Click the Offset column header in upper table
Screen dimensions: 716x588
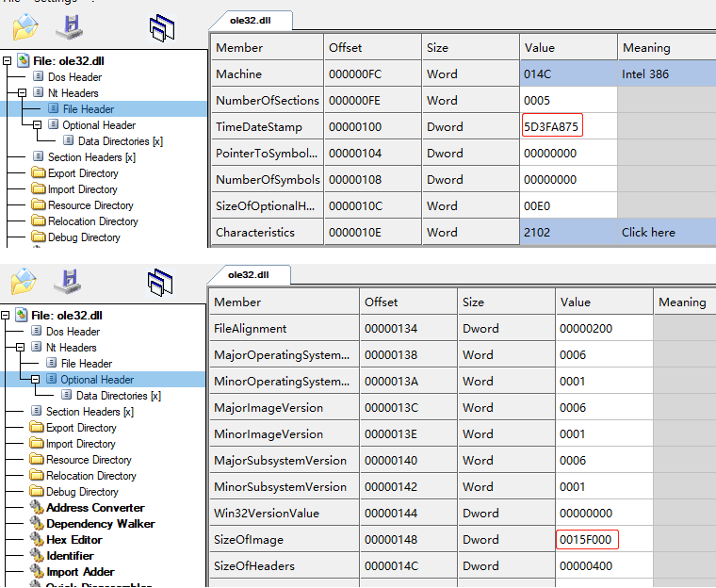(x=373, y=47)
